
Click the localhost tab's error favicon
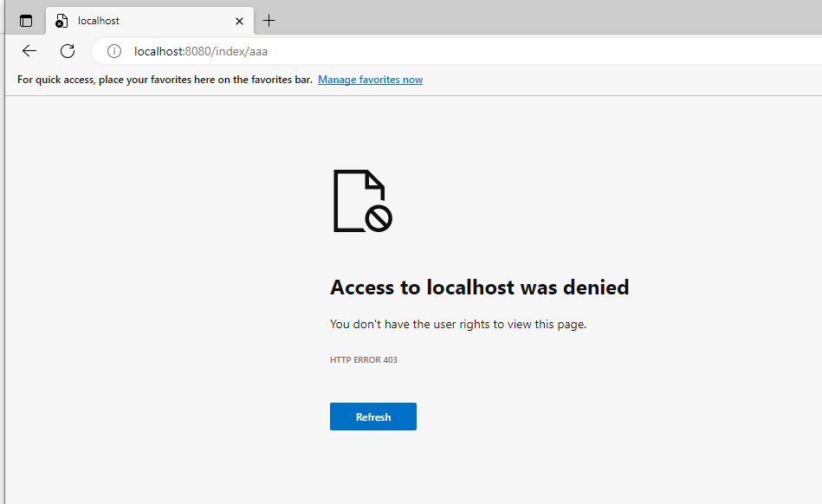pyautogui.click(x=61, y=21)
